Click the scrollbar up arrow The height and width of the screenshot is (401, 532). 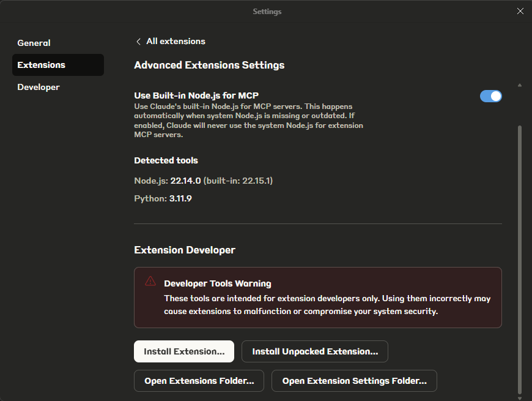click(520, 85)
